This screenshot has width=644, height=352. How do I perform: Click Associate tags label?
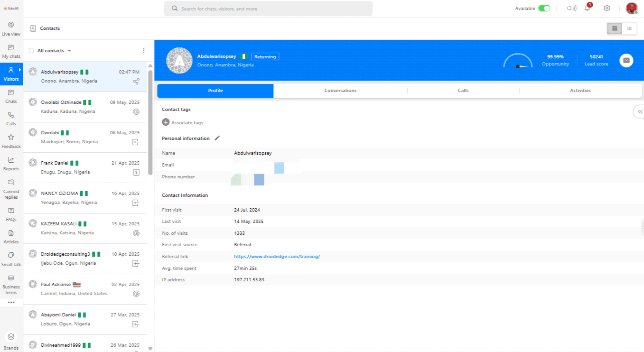187,123
